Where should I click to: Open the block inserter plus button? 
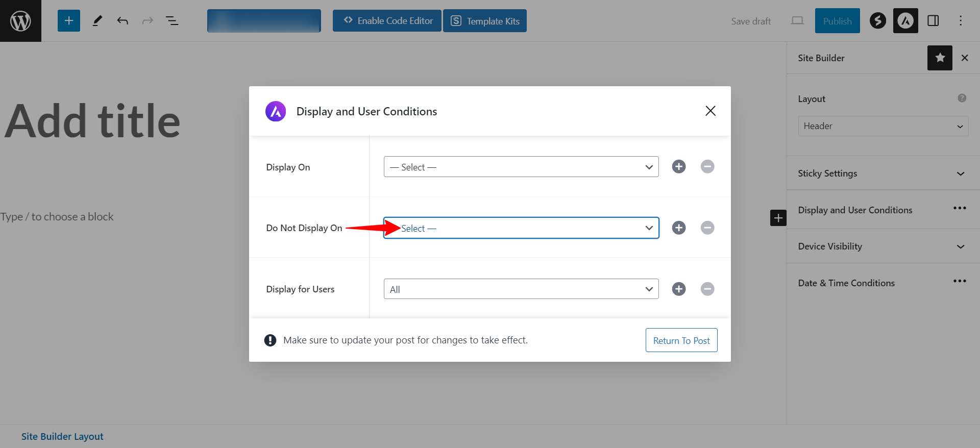[x=69, y=21]
